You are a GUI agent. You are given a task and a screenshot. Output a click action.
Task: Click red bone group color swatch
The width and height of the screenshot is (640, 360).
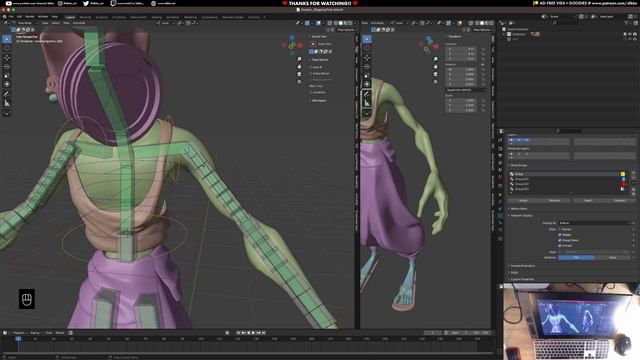click(x=623, y=184)
